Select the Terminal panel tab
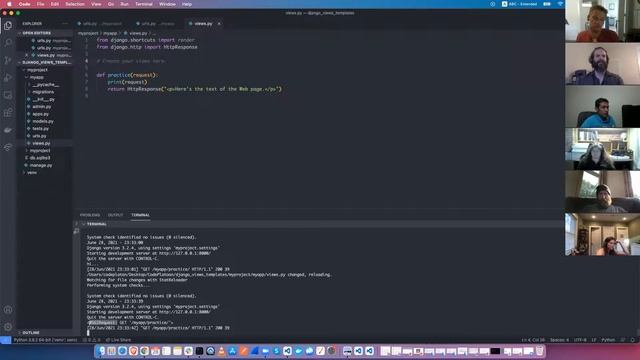 [x=140, y=215]
